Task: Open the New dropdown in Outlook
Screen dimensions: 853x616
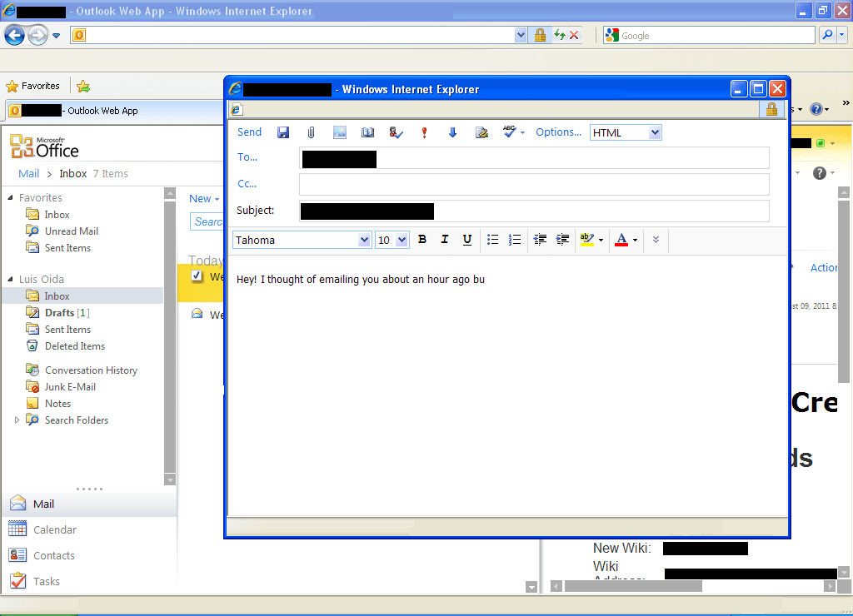Action: click(204, 199)
